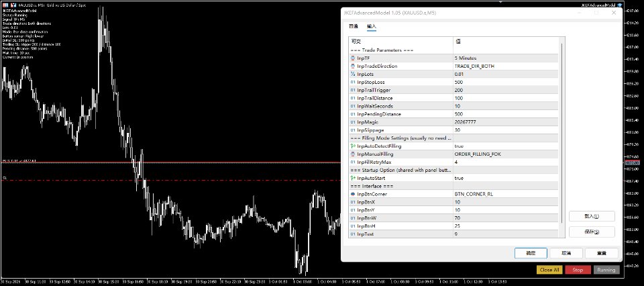Viewport: 644px width, 286px height.
Task: Click the Save (保存) button
Action: [x=592, y=232]
